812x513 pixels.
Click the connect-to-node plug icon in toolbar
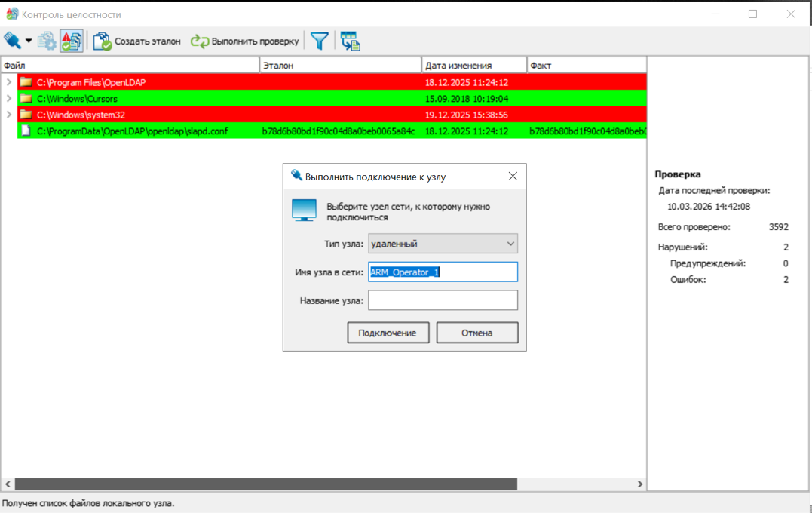point(12,41)
